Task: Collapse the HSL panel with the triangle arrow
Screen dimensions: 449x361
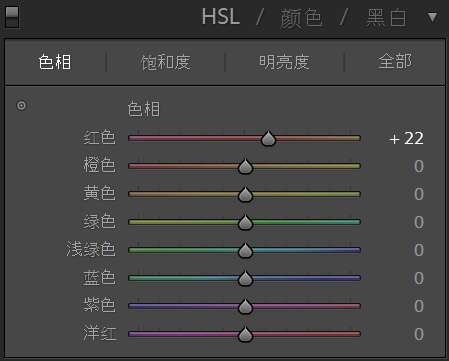Action: (x=432, y=17)
